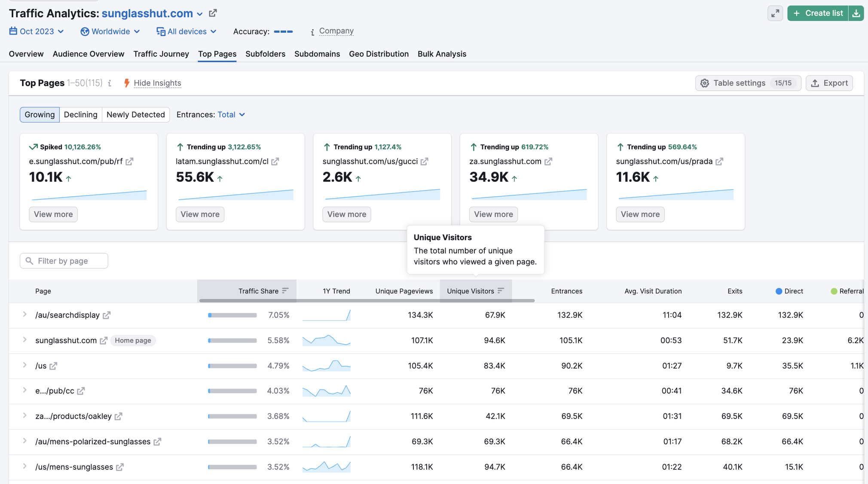Switch to the Subfolders tab
This screenshot has width=868, height=484.
coord(266,54)
